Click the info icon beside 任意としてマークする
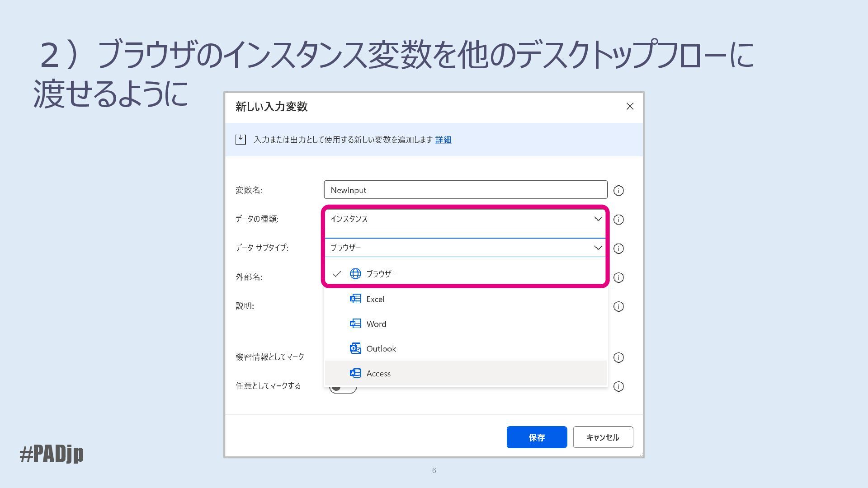 [x=618, y=386]
